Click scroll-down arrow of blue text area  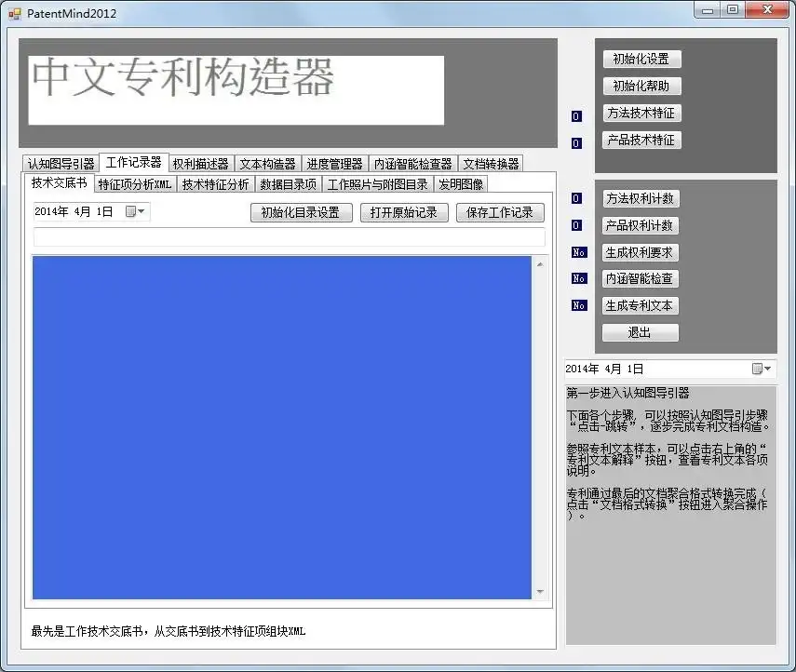[x=540, y=592]
